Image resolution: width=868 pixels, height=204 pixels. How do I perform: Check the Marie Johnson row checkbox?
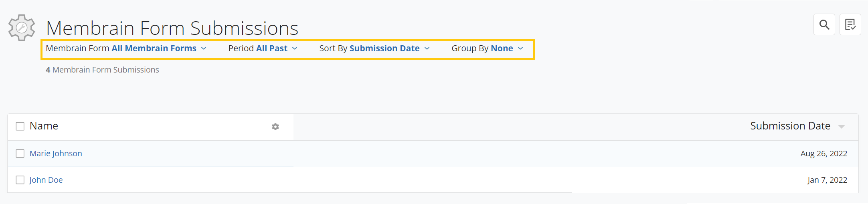20,154
